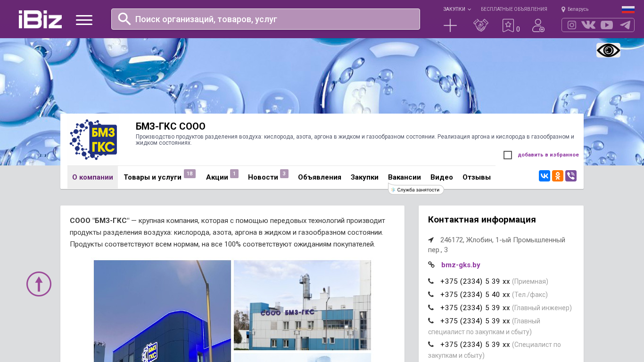
Task: Click the 'Контактная информация' heading
Action: [482, 220]
